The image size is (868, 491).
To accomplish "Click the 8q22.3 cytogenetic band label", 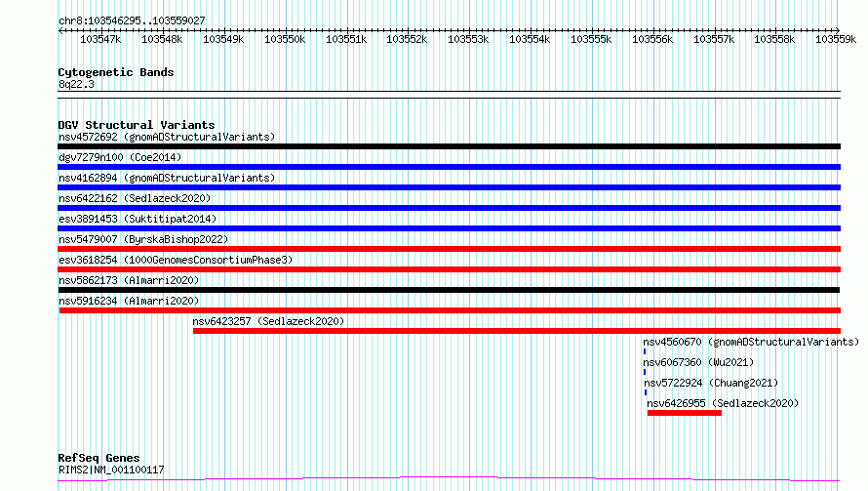I will pos(76,84).
